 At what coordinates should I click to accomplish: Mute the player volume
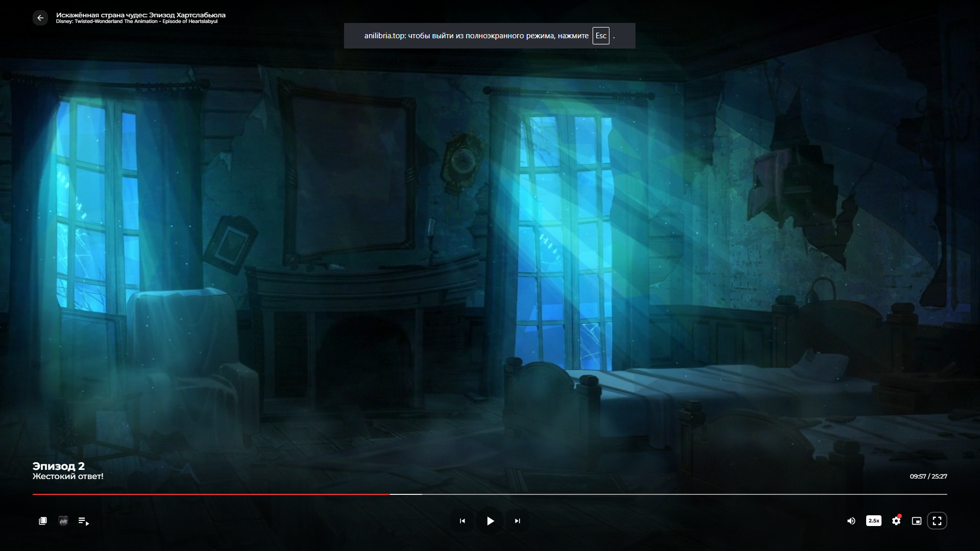click(851, 521)
